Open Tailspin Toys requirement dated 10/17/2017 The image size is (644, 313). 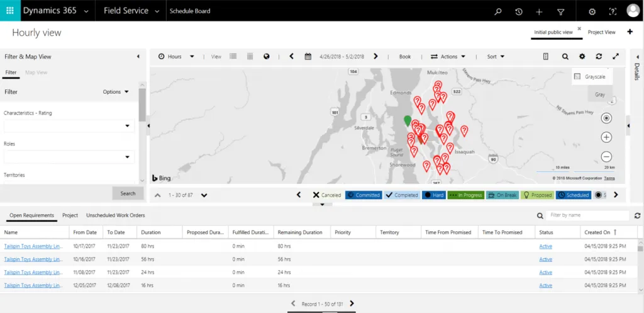[34, 246]
